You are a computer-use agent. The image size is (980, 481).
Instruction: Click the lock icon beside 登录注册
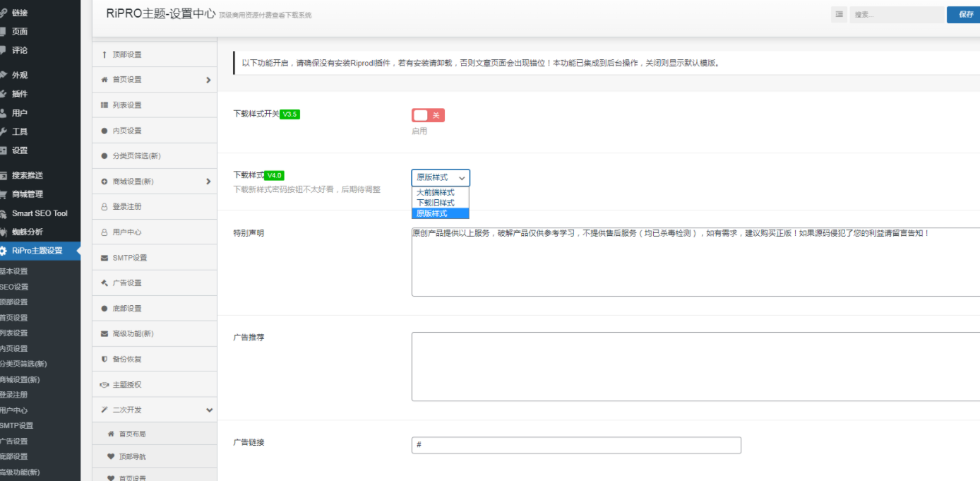pyautogui.click(x=104, y=207)
